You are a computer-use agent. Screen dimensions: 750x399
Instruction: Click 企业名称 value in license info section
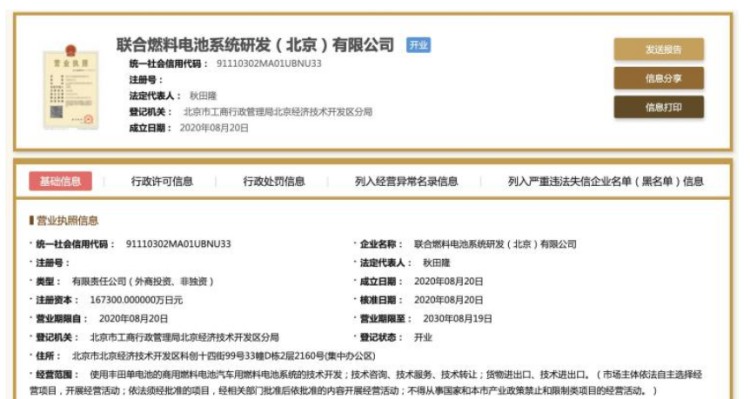click(495, 244)
